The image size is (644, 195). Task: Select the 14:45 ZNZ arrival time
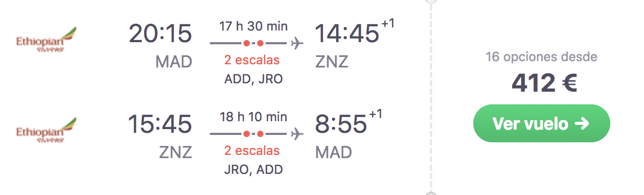(347, 34)
